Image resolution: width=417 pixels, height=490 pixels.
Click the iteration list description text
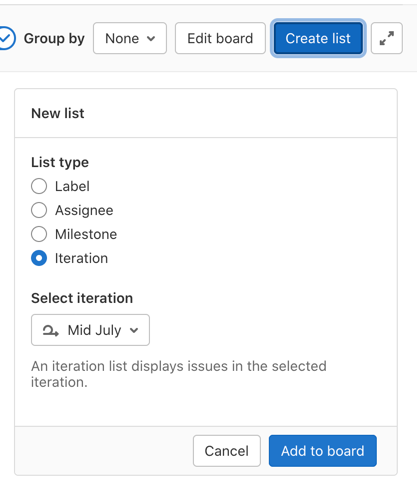coord(179,374)
